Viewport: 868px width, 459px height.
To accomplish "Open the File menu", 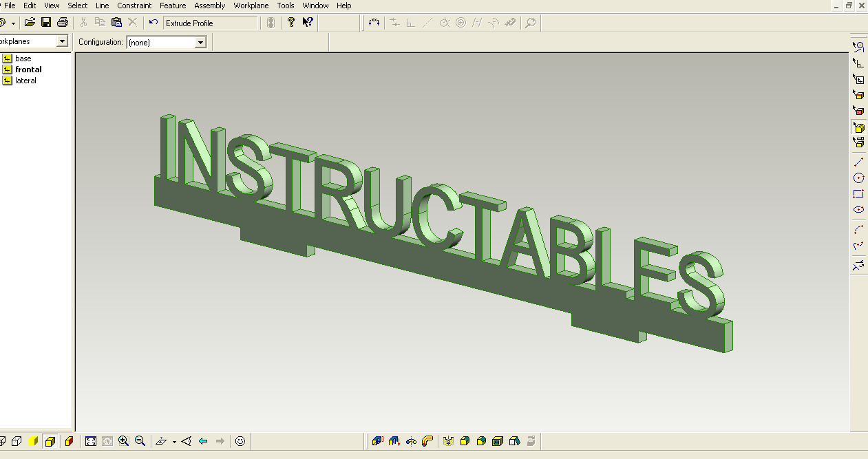I will click(x=10, y=6).
